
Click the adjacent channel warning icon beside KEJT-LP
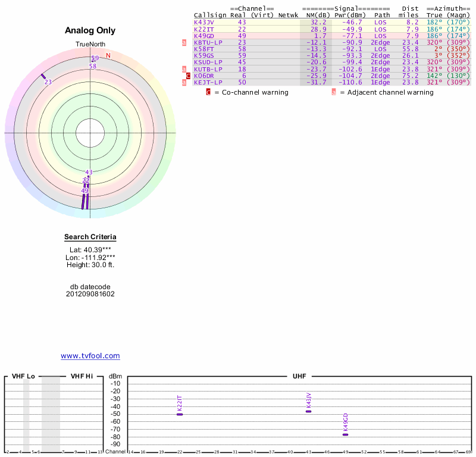(x=184, y=83)
